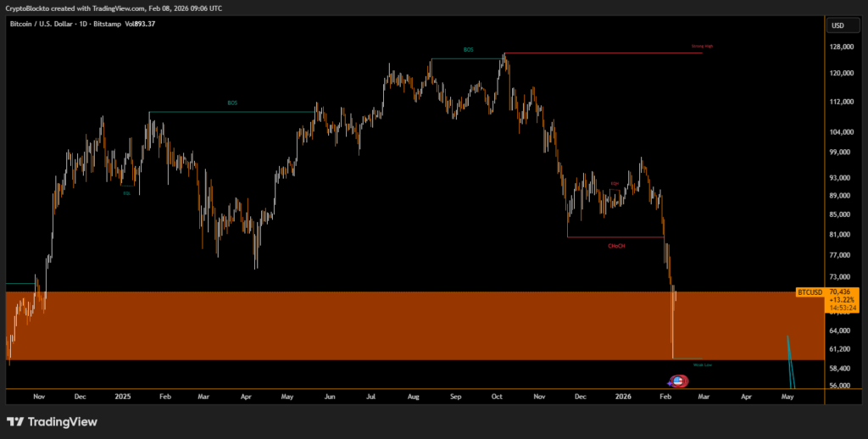The width and height of the screenshot is (868, 439).
Task: Select the BOS label above the early 2025 line
Action: (x=232, y=103)
